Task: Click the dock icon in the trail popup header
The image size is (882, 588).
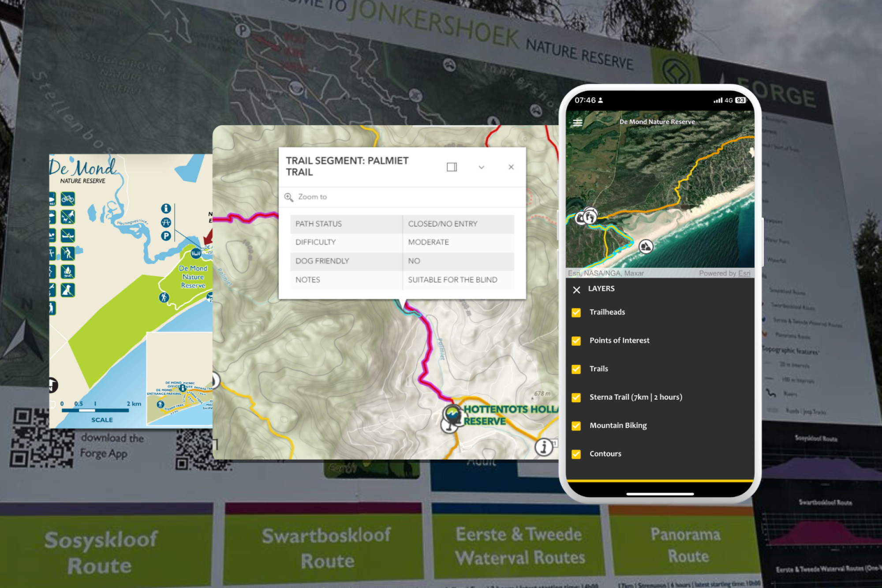Action: (451, 167)
